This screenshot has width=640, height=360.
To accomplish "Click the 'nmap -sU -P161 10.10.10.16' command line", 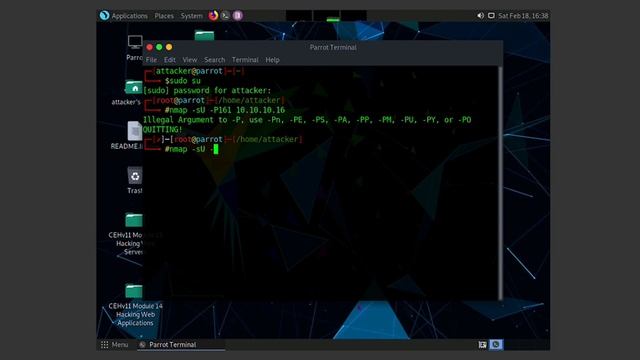I will coord(225,110).
